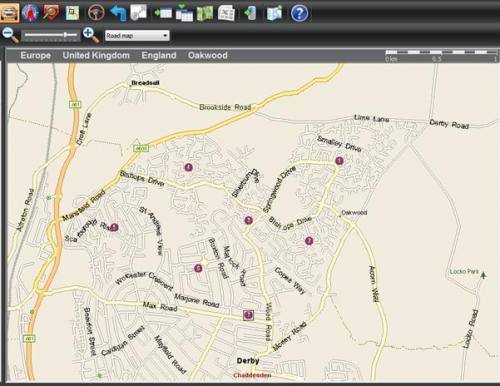
Task: Open the blue help question mark icon
Action: (x=299, y=13)
